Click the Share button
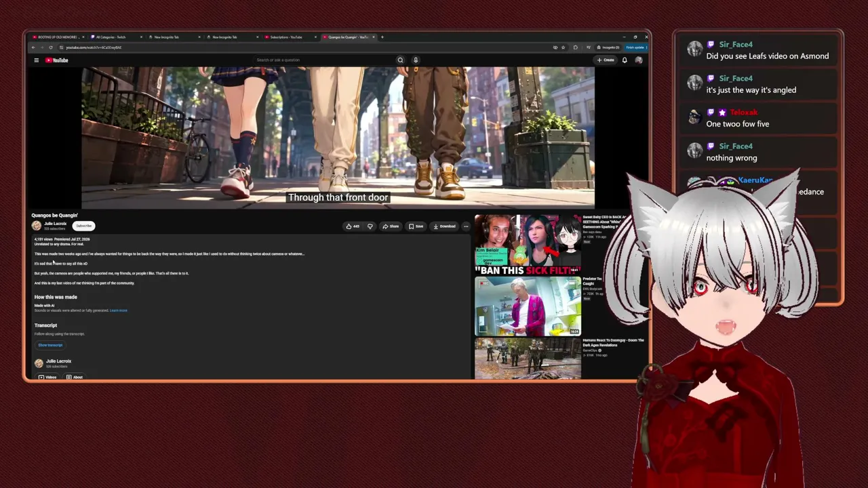Viewport: 868px width, 488px height. pyautogui.click(x=391, y=226)
